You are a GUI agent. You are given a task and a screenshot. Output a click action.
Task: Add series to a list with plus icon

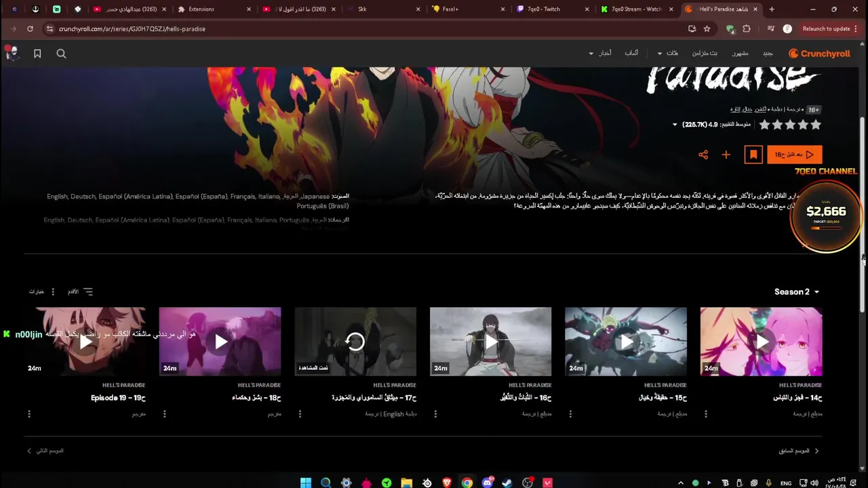(x=726, y=155)
